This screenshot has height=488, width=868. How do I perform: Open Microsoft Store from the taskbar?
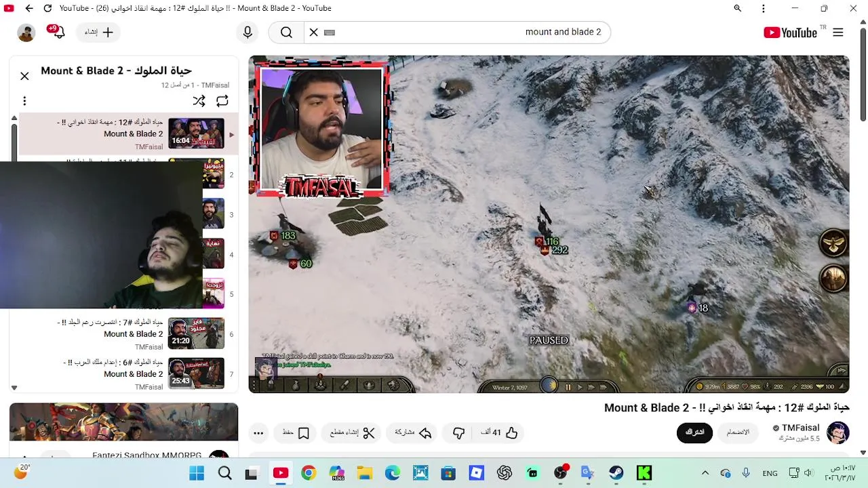(448, 473)
